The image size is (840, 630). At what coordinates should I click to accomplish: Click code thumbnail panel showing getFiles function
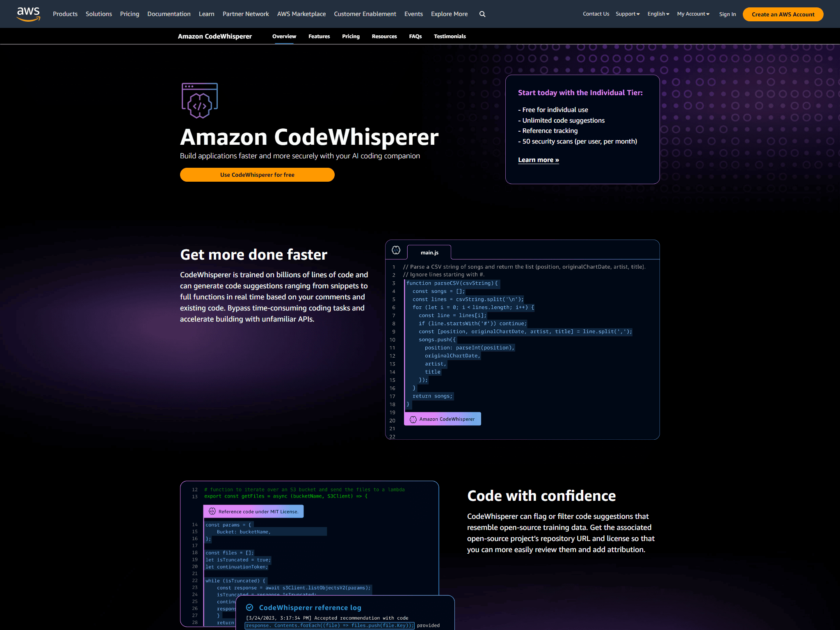coord(310,554)
